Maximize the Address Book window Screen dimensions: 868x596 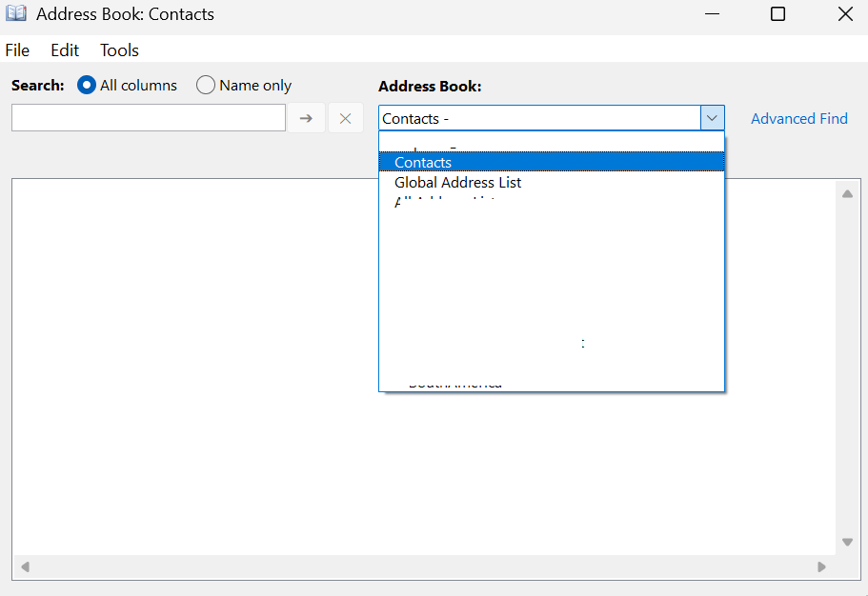[x=777, y=14]
